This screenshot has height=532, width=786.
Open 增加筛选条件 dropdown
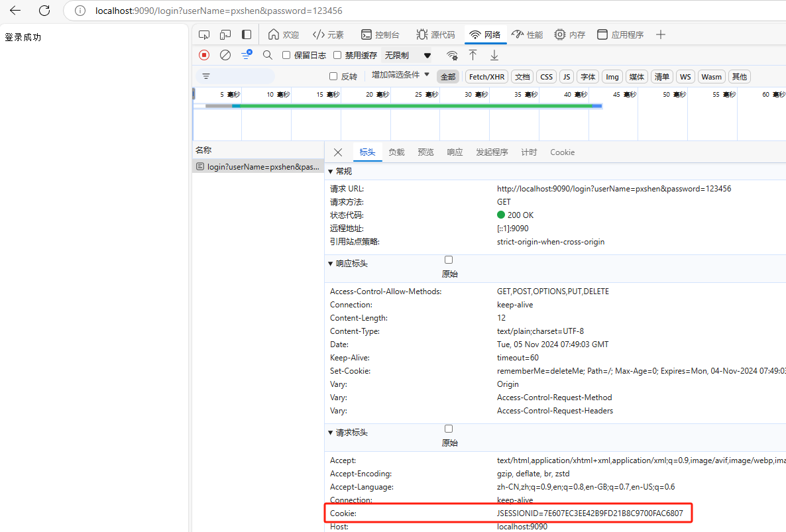click(400, 75)
